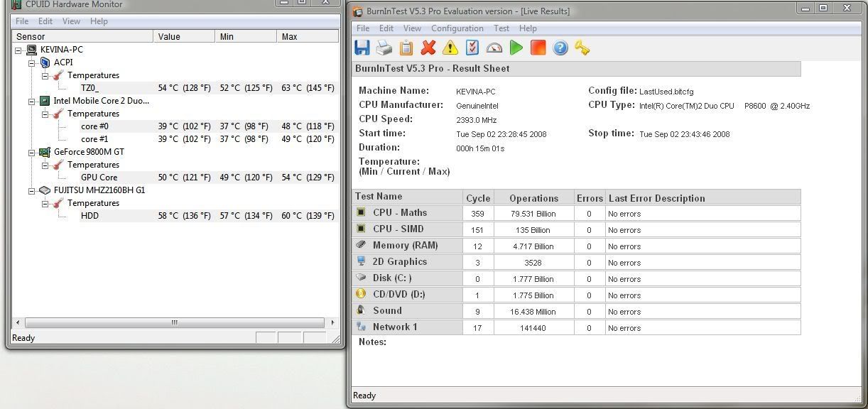Screen dimensions: 868x409
Task: Select the Disk (C: ) test row
Action: tap(576, 278)
